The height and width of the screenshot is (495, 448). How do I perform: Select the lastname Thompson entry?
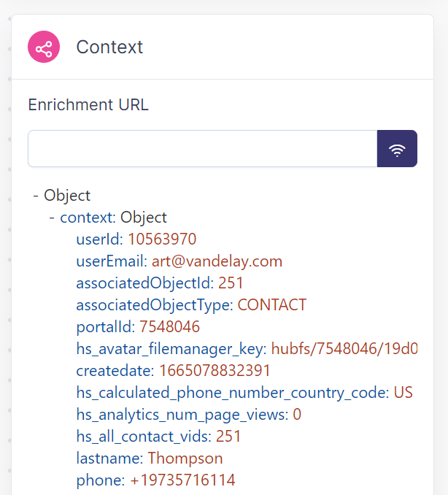(x=149, y=458)
